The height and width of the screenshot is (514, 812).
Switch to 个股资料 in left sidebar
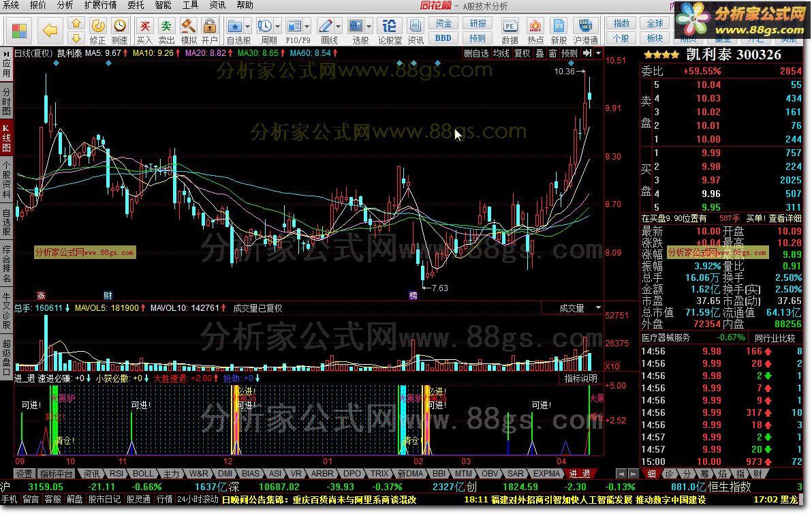point(6,179)
